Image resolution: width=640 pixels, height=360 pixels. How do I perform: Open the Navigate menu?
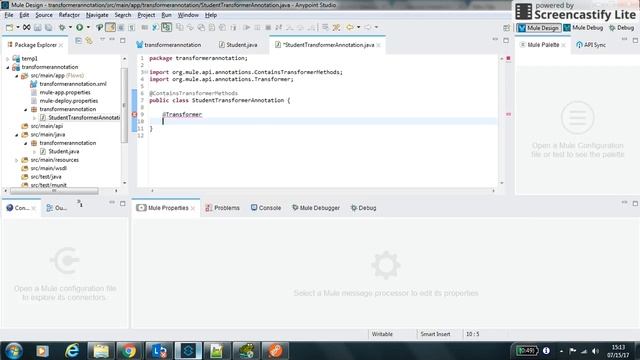97,15
